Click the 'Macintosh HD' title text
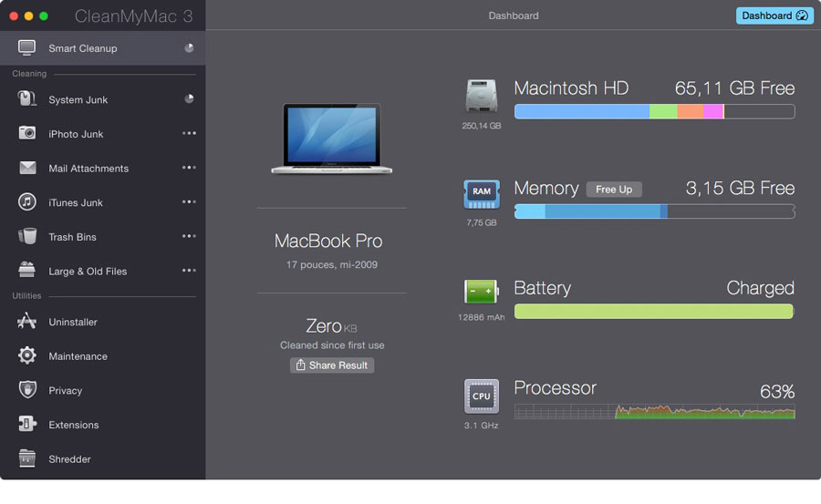821x504 pixels. coord(571,88)
